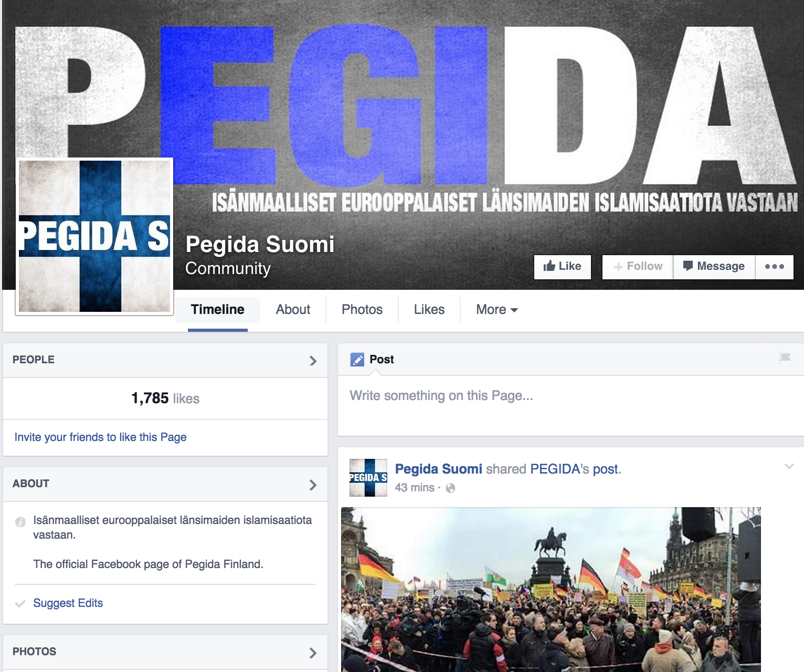Click the globe public audience icon
This screenshot has height=672, width=804.
tap(450, 488)
